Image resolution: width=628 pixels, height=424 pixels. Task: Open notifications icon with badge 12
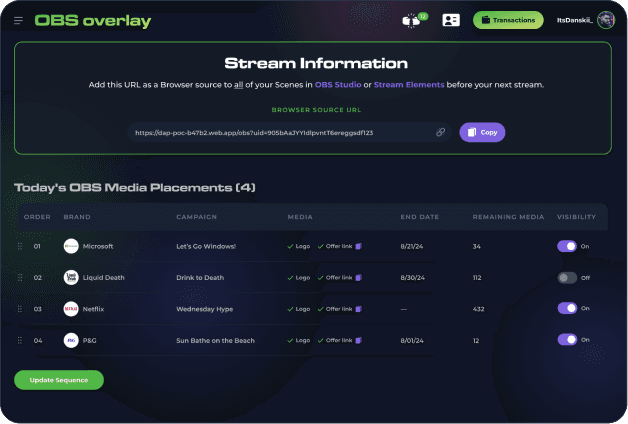(x=414, y=20)
